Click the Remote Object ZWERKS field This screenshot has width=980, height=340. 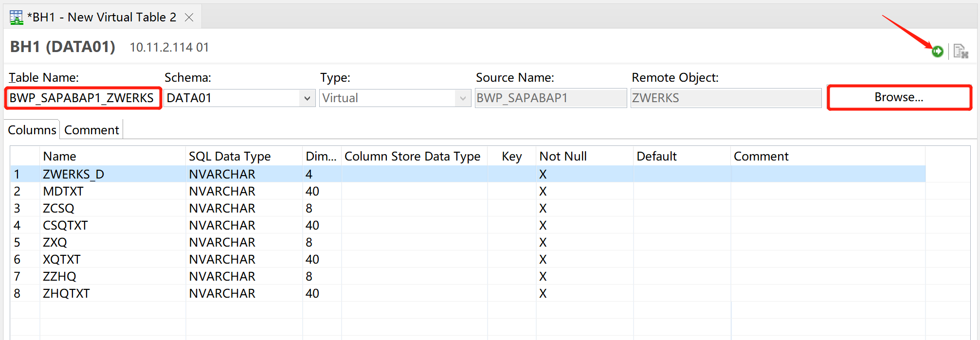[725, 98]
